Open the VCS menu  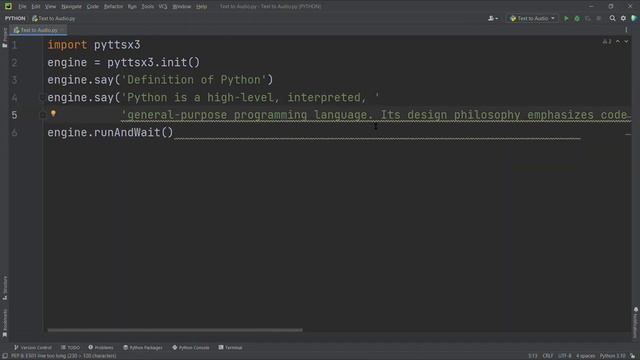tap(163, 7)
